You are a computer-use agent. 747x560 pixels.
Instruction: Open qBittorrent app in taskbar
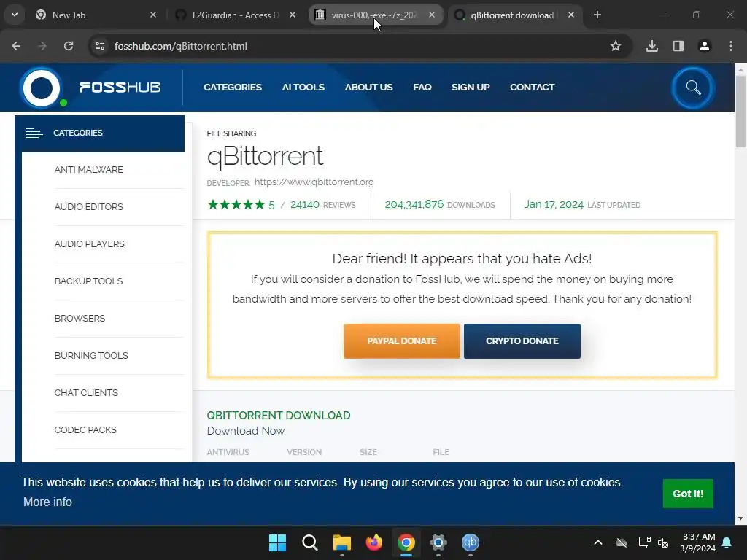point(471,542)
